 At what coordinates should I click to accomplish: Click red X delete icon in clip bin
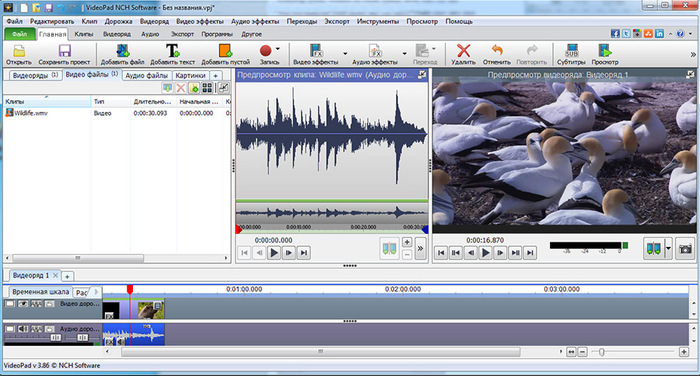click(x=181, y=88)
